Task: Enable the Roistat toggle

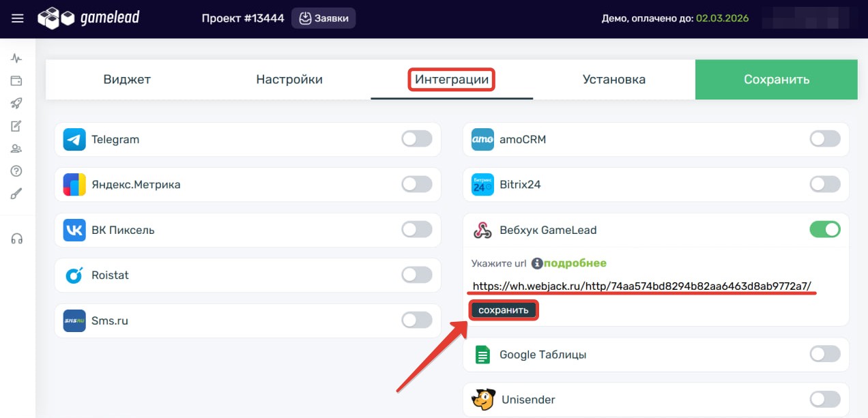Action: point(417,275)
